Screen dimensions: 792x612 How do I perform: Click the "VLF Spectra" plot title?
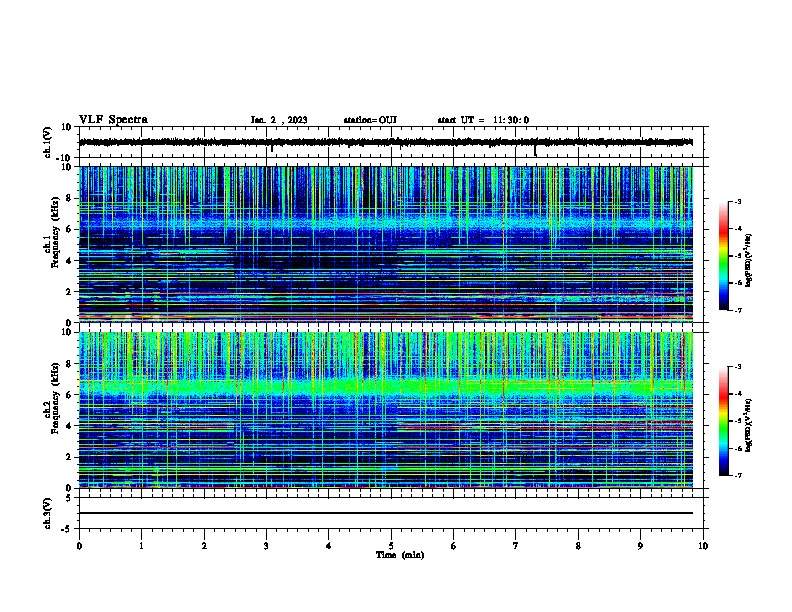click(x=113, y=120)
